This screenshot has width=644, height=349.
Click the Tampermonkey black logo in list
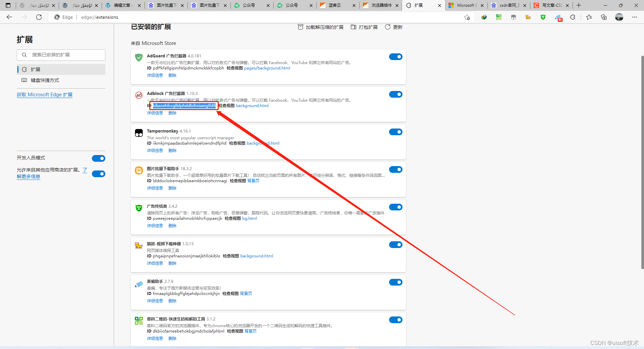(x=139, y=133)
